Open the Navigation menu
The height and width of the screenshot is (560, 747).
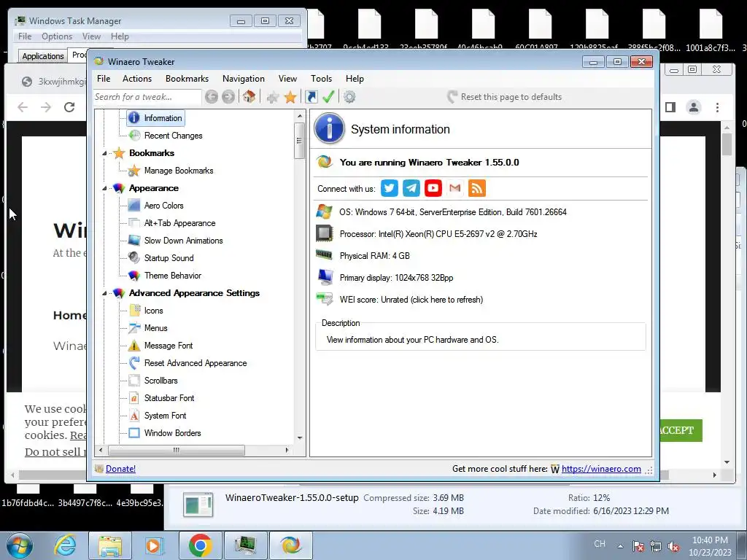coord(244,79)
